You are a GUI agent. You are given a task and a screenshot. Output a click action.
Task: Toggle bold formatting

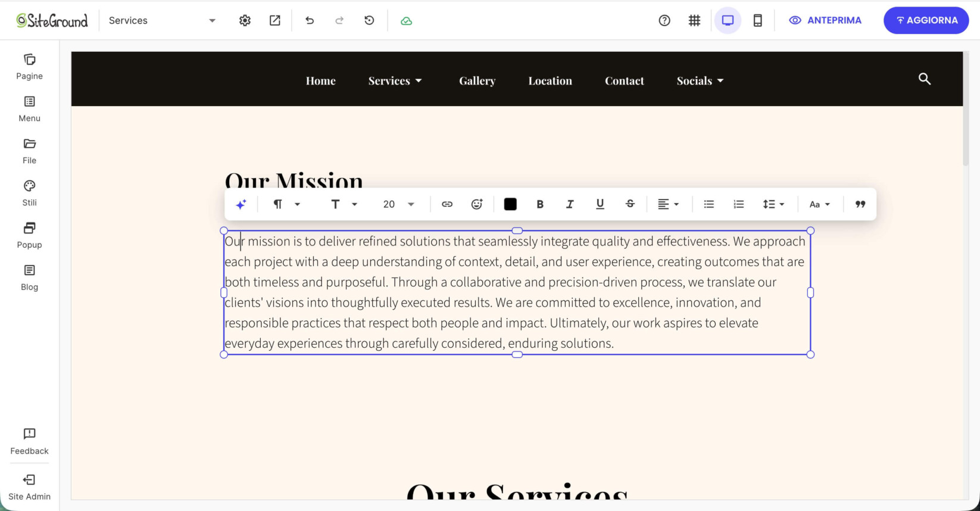click(x=540, y=204)
